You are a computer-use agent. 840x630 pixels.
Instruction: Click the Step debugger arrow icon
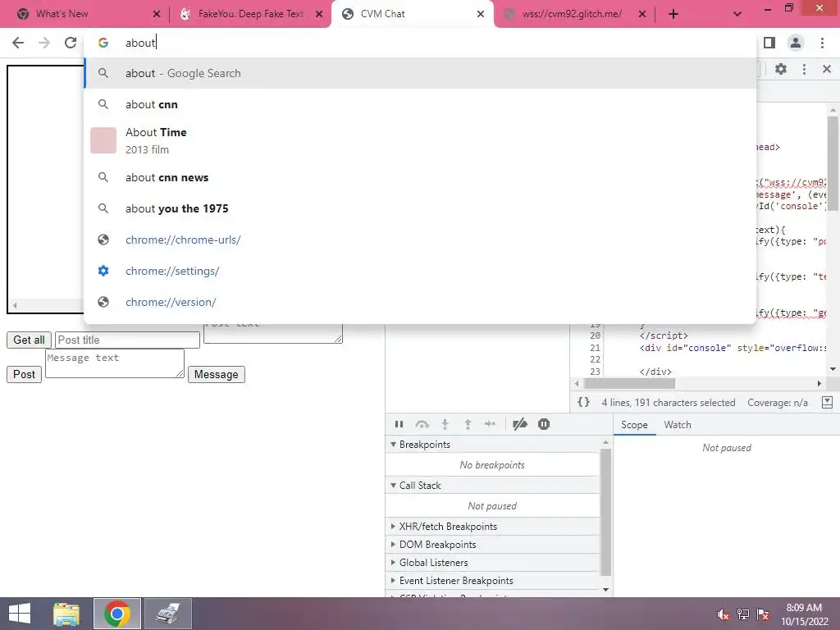point(491,424)
